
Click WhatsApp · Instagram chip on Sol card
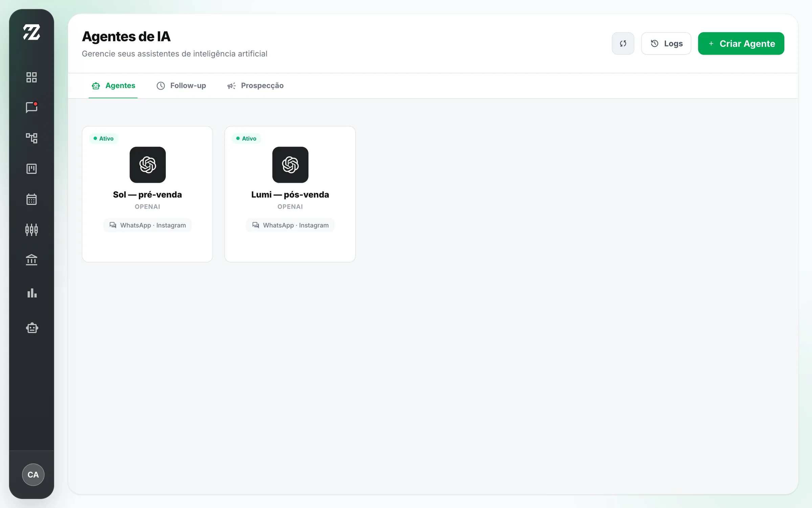coord(147,225)
